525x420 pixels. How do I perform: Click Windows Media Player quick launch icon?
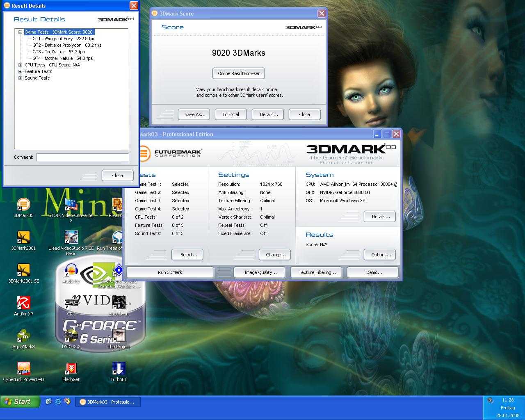coord(67,402)
